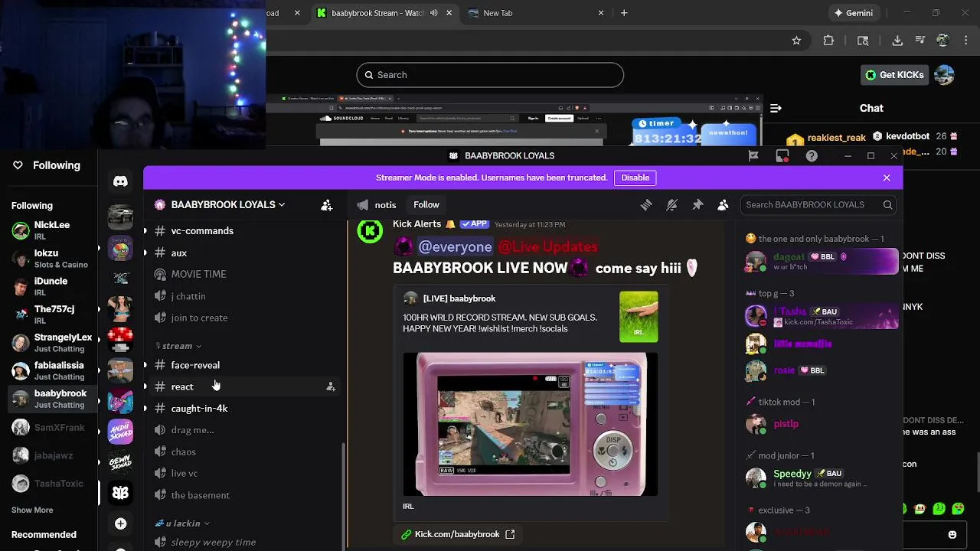Click the Kick.com/baabybrook link button
Image resolution: width=980 pixels, height=551 pixels.
(x=458, y=534)
